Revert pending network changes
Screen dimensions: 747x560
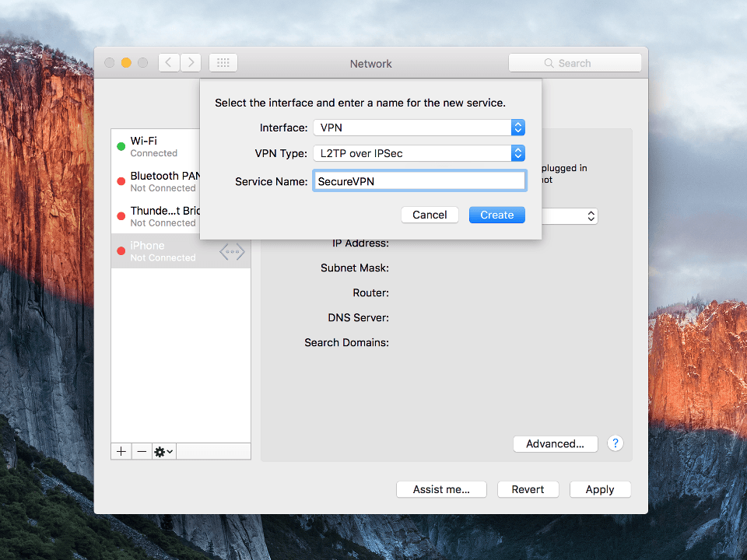pyautogui.click(x=528, y=489)
